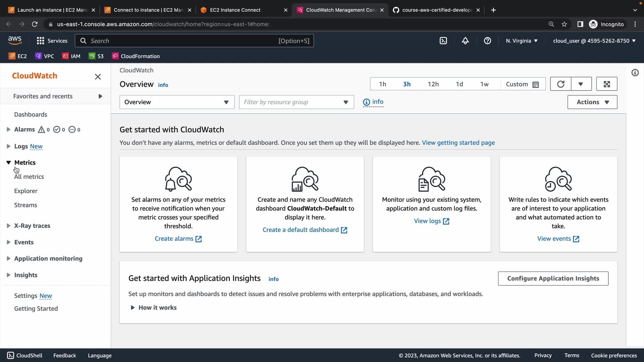
Task: Click the refresh dashboard icon
Action: [560, 84]
